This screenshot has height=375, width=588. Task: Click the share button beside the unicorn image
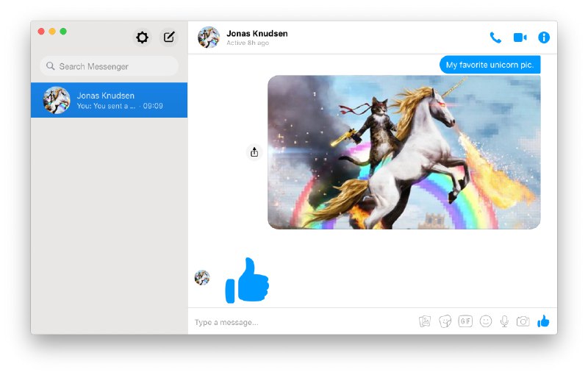(254, 152)
